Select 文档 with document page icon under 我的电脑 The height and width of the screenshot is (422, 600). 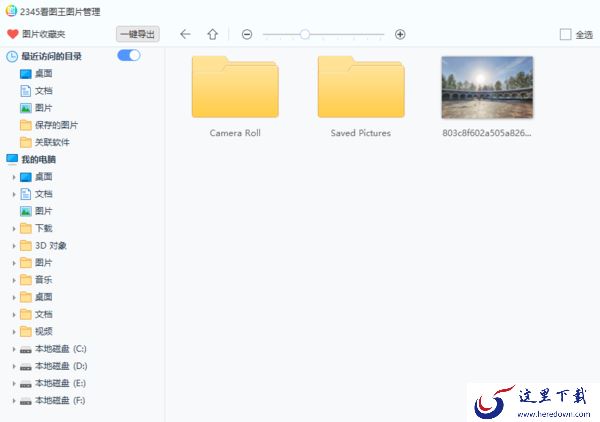click(36, 194)
